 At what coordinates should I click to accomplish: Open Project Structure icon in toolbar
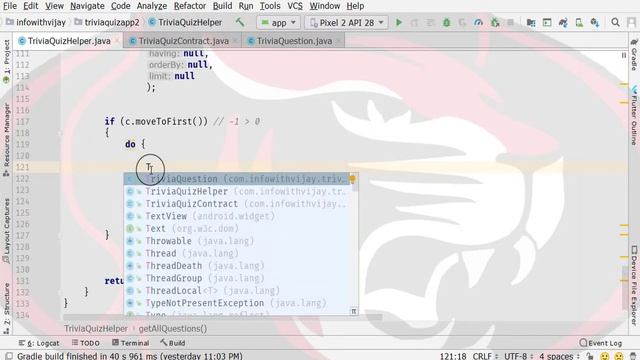tap(531, 22)
